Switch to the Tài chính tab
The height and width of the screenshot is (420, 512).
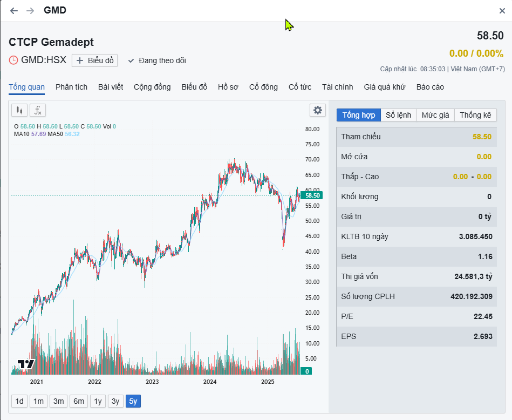(337, 87)
